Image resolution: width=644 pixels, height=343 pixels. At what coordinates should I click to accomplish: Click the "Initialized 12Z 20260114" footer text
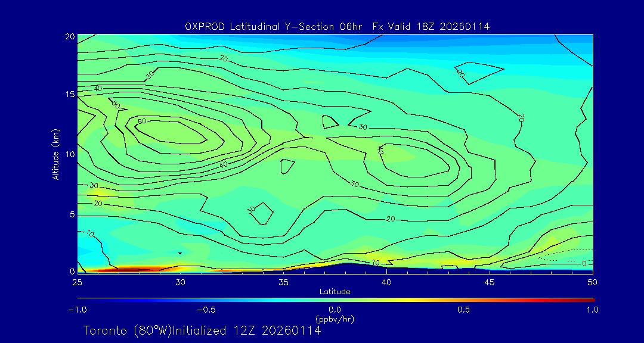click(x=246, y=330)
